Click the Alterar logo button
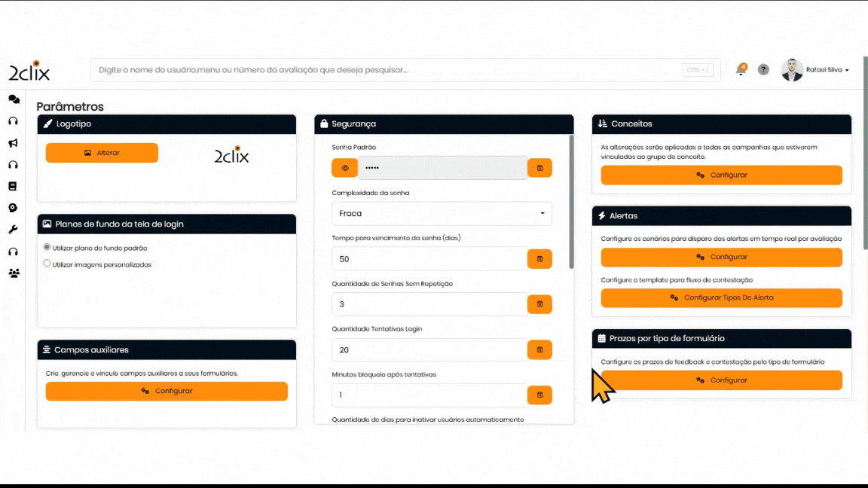This screenshot has width=868, height=488. pyautogui.click(x=102, y=153)
